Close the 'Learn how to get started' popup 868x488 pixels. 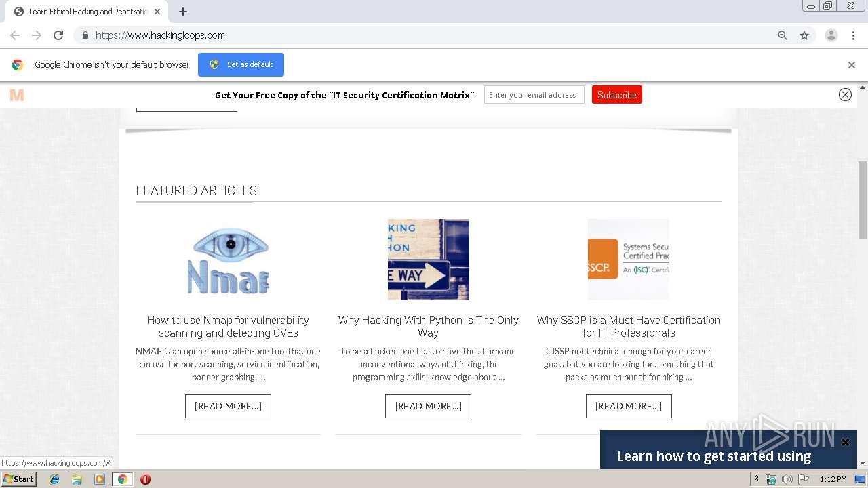click(x=845, y=442)
